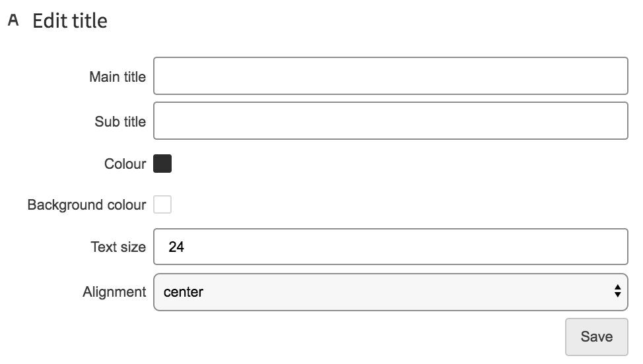Click the Save button

point(597,336)
